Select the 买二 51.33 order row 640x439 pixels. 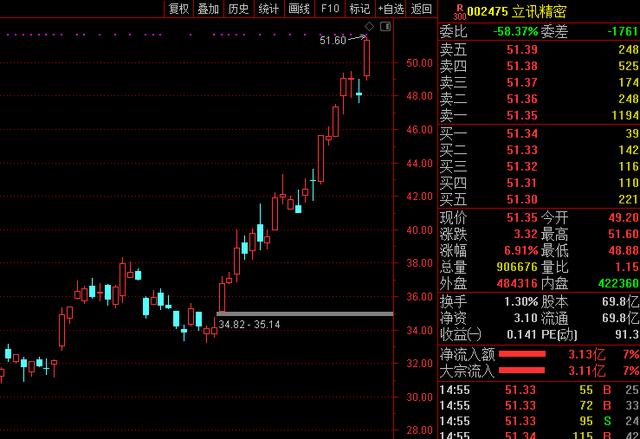(539, 150)
